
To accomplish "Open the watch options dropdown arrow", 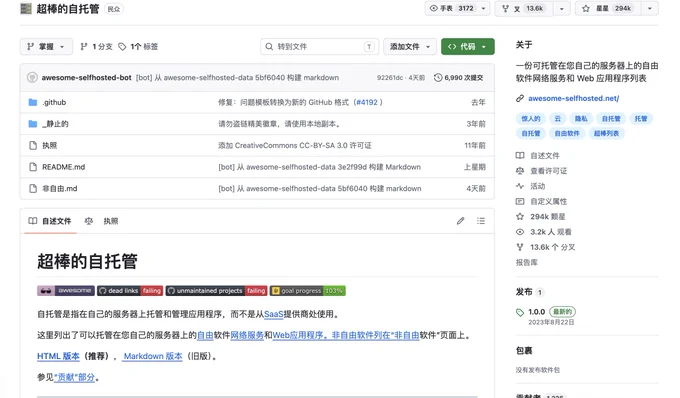I will pyautogui.click(x=484, y=8).
